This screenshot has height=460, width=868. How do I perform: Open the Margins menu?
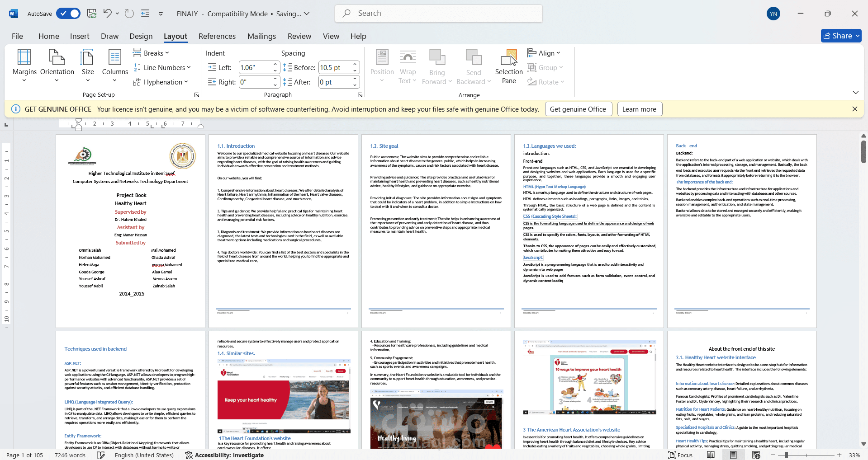tap(24, 66)
